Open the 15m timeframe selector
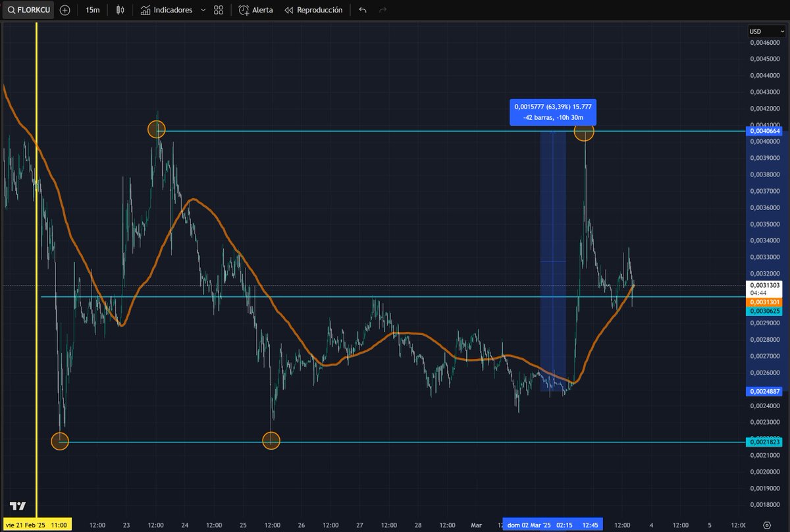The image size is (790, 532). click(x=93, y=11)
